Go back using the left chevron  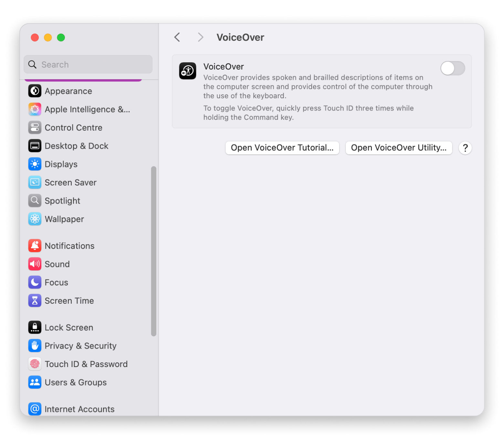(177, 37)
